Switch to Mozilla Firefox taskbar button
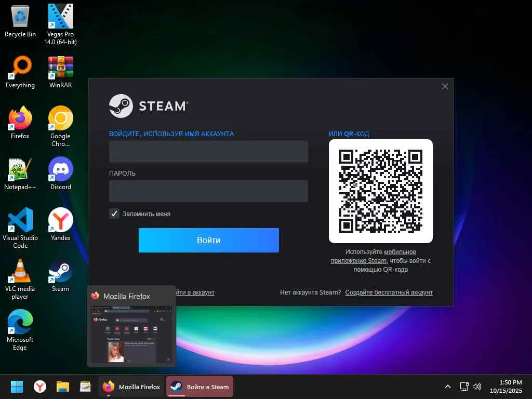The width and height of the screenshot is (532, 399). click(x=131, y=387)
